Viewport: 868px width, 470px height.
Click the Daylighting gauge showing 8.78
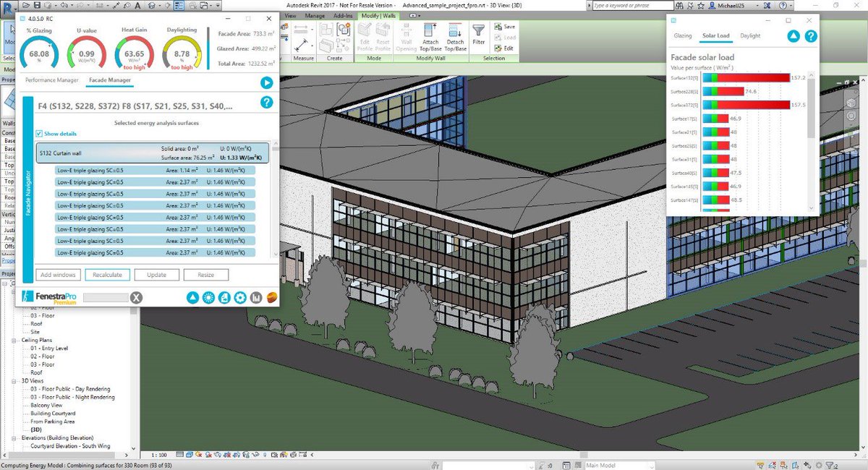point(182,54)
